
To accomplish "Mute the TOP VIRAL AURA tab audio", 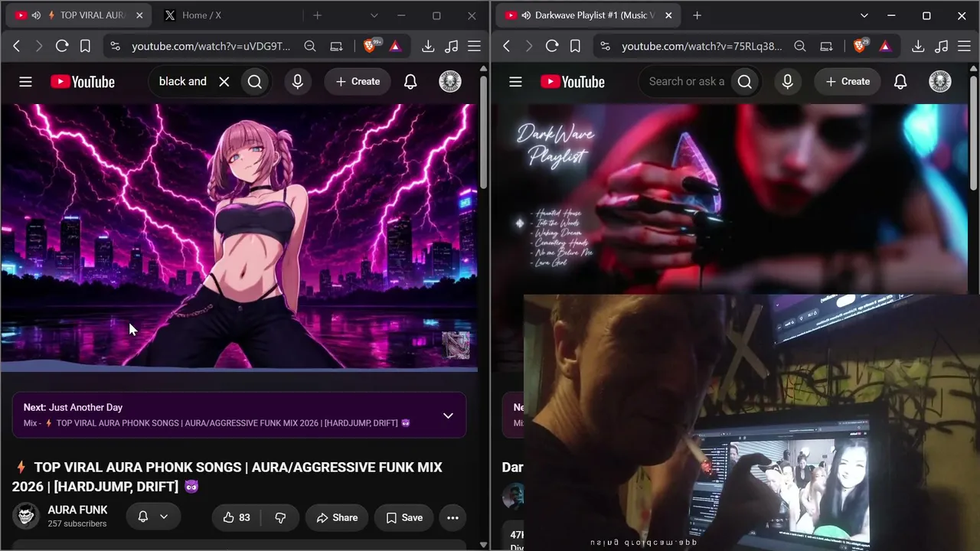I will coord(36,15).
